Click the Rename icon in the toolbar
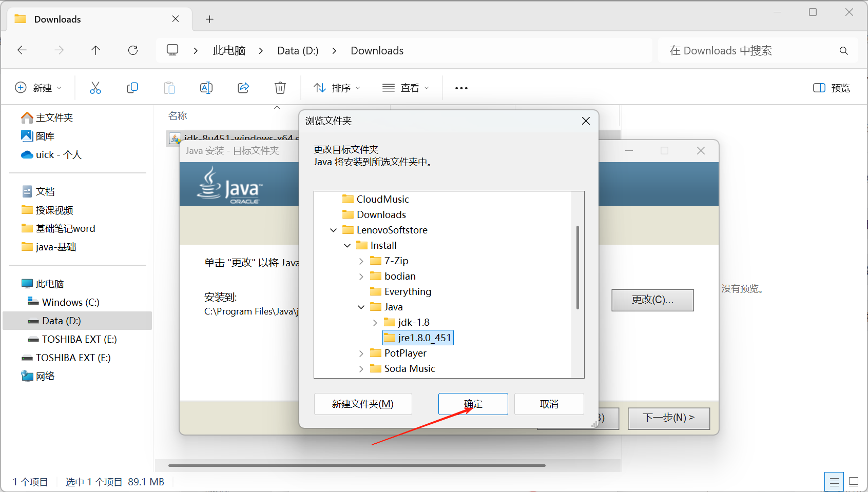 click(206, 88)
